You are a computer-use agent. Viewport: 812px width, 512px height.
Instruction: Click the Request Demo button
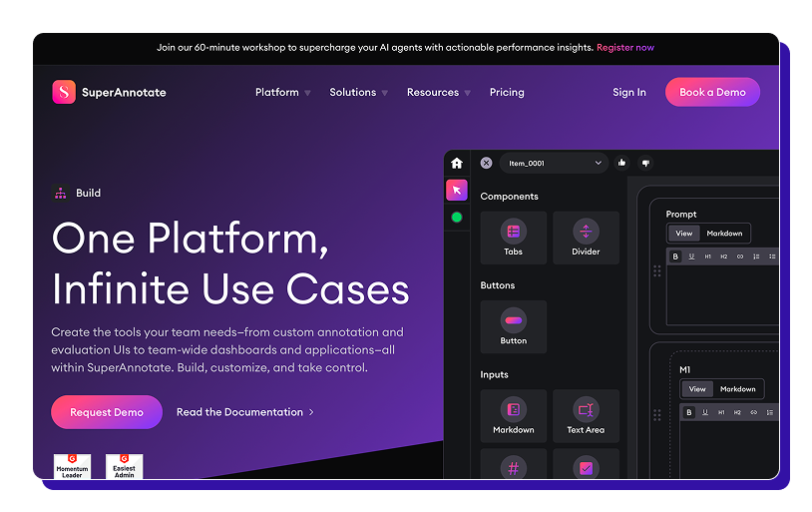107,412
